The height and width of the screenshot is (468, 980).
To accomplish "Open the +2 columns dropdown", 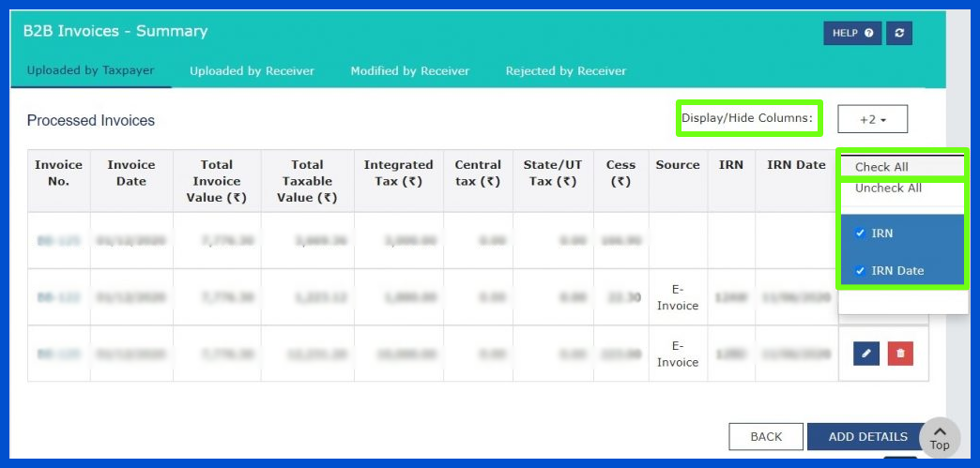I will point(872,119).
